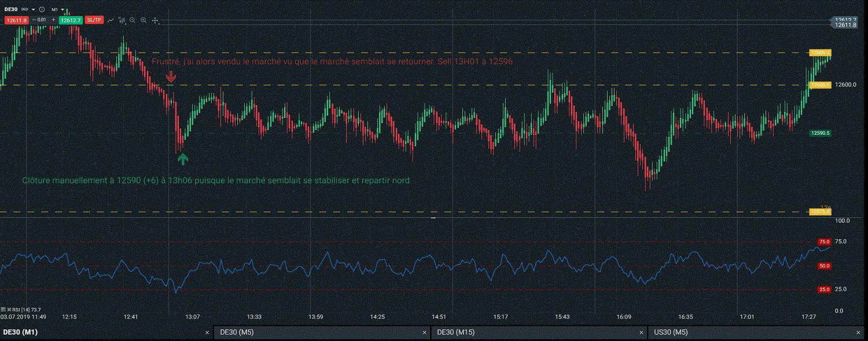Select the green 'Clôture manuellement' annotation text

click(216, 180)
